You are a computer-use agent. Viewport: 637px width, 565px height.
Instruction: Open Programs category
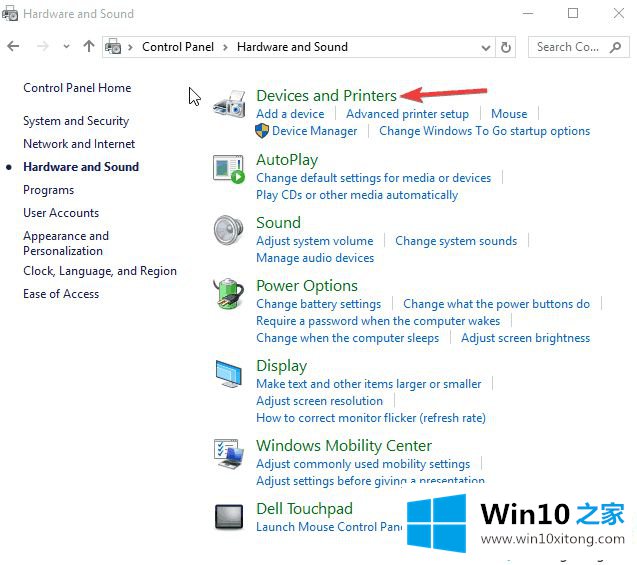49,190
